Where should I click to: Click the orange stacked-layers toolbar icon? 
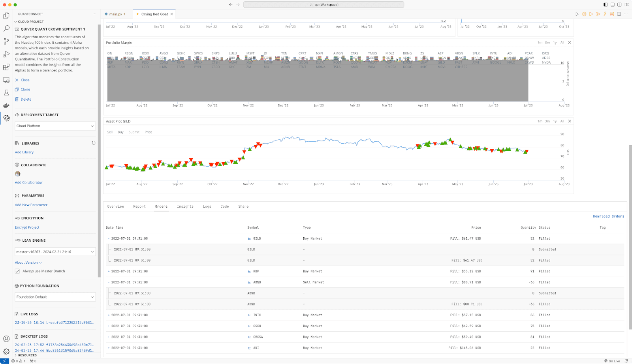(611, 14)
